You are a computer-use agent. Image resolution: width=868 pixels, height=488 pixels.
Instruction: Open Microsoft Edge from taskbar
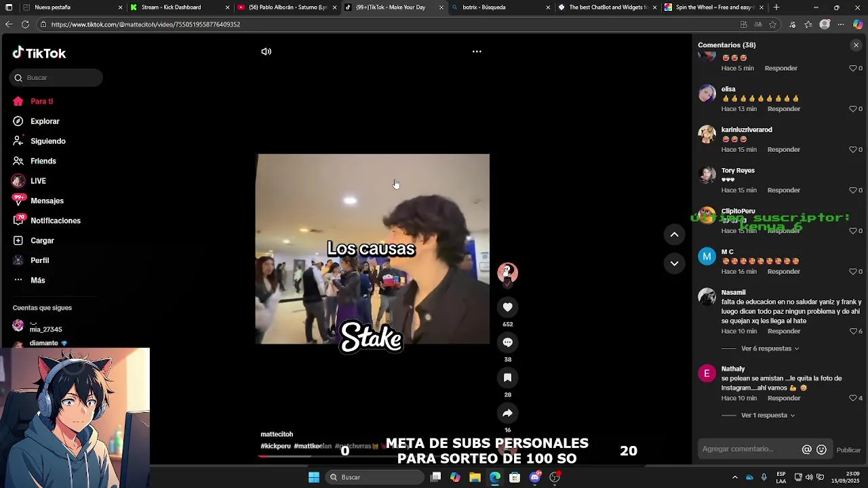coord(495,477)
